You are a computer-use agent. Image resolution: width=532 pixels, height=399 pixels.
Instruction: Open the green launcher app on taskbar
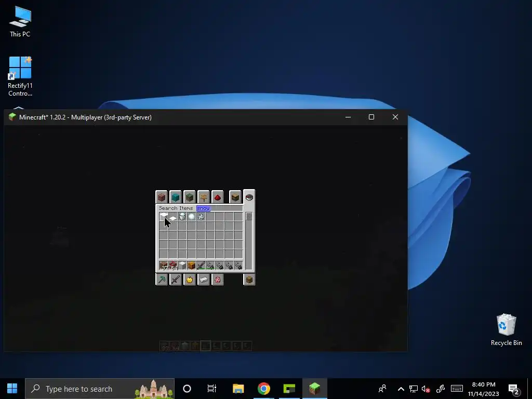(x=289, y=389)
